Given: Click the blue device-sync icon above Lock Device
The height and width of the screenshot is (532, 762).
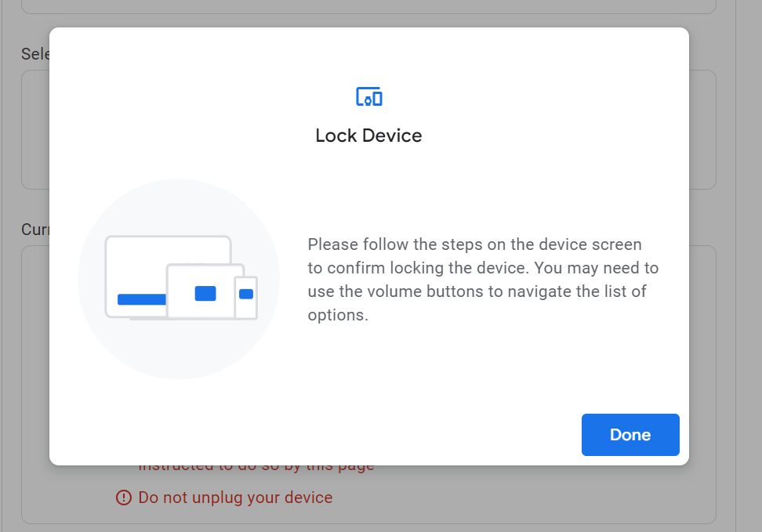Looking at the screenshot, I should coord(368,96).
